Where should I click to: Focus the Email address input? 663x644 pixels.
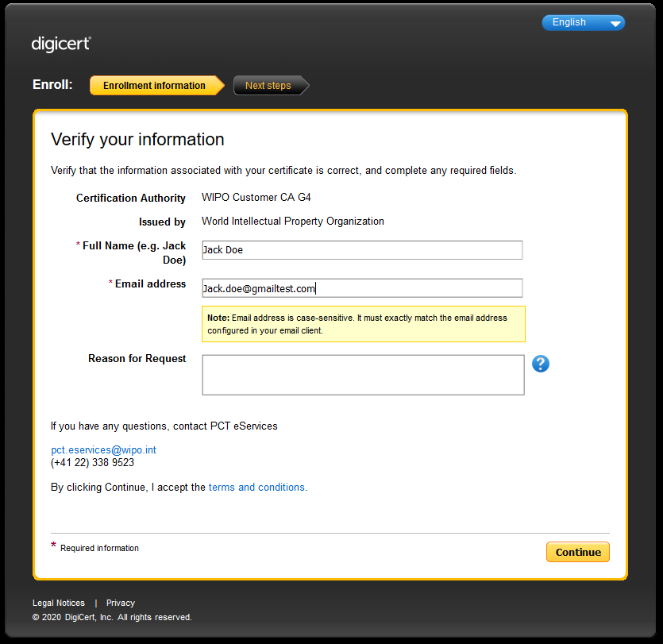(x=362, y=287)
